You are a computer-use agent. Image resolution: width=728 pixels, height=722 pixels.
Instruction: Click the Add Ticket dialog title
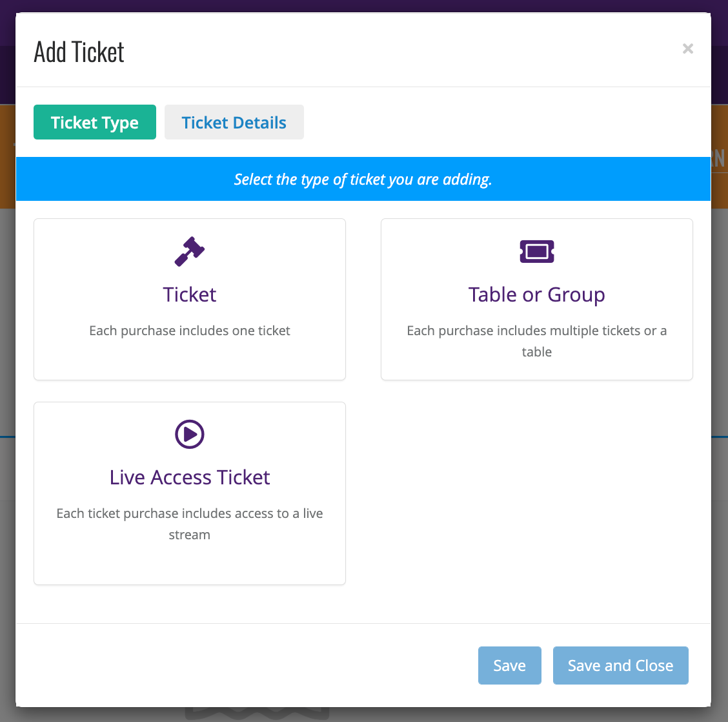(x=79, y=52)
